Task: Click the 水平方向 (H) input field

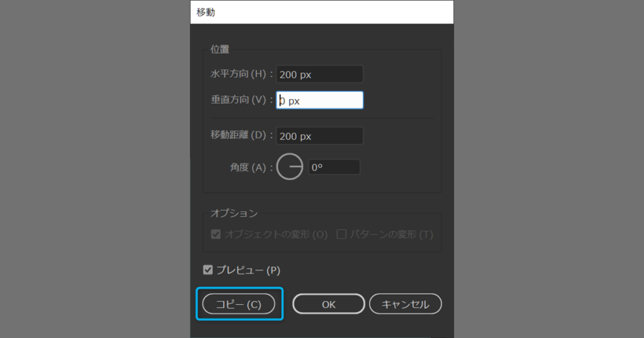Action: click(319, 74)
